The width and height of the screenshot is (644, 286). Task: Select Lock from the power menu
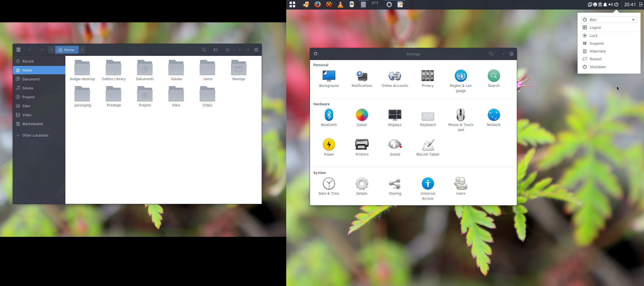point(609,35)
